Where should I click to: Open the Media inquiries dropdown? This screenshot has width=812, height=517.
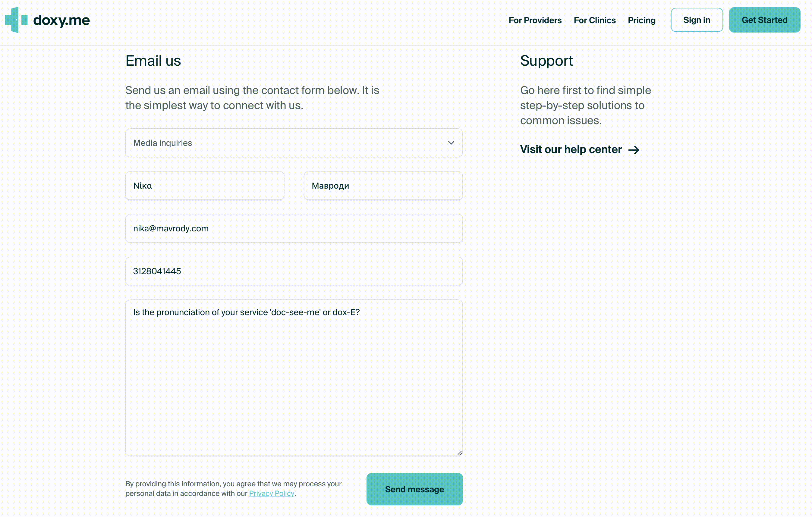pos(294,143)
